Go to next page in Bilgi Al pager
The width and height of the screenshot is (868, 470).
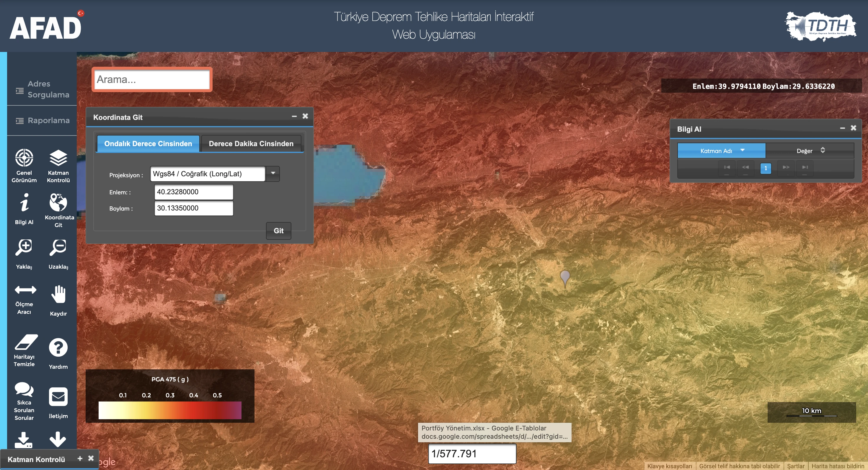tap(786, 167)
